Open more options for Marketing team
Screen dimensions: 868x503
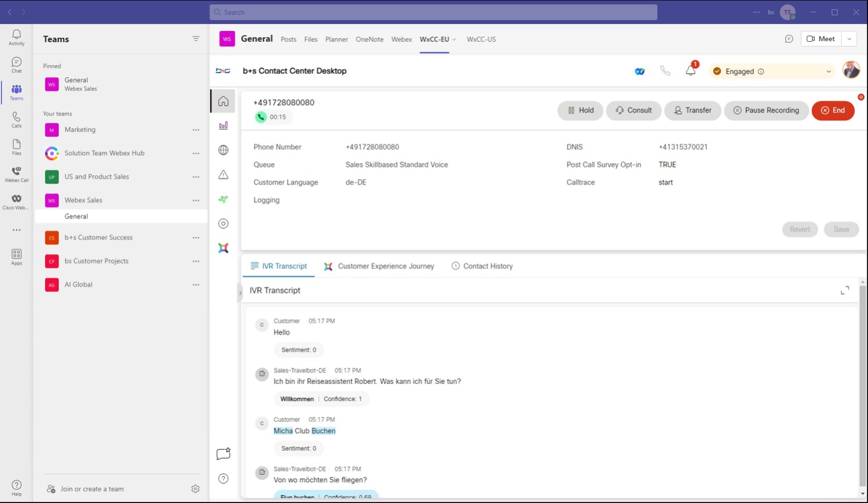click(196, 130)
